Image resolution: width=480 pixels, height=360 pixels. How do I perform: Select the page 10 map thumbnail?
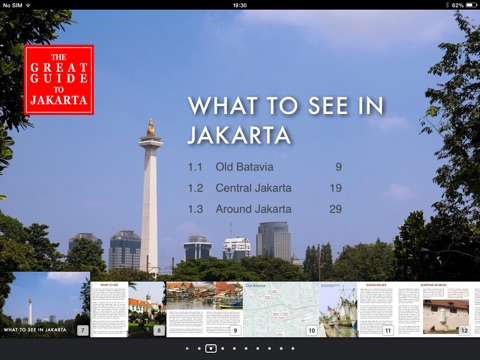coord(281,309)
